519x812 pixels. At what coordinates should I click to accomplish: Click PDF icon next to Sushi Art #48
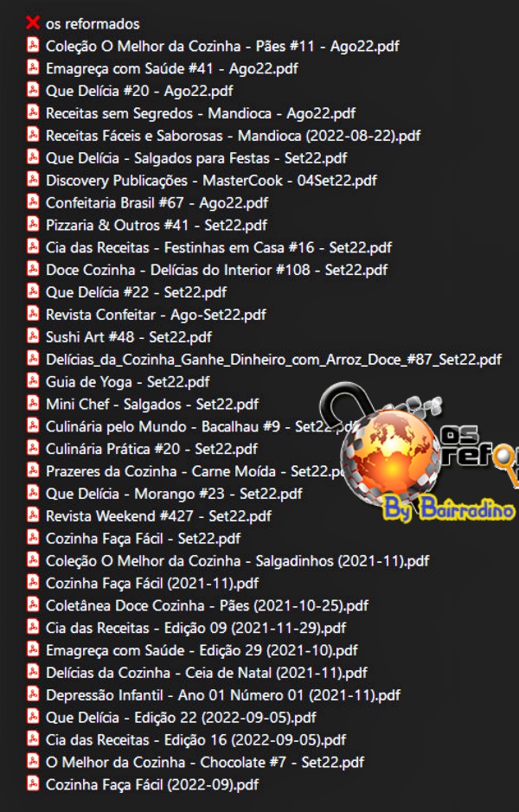tap(33, 336)
